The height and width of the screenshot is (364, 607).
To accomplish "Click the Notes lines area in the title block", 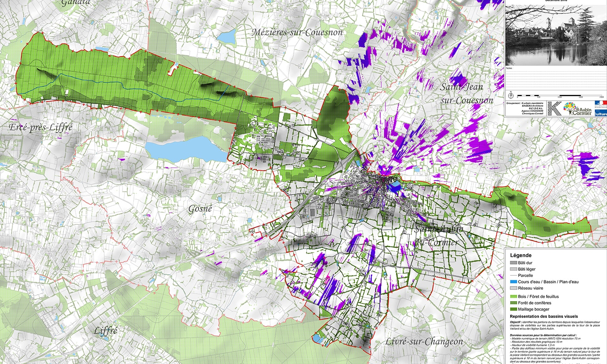I will coord(556,79).
